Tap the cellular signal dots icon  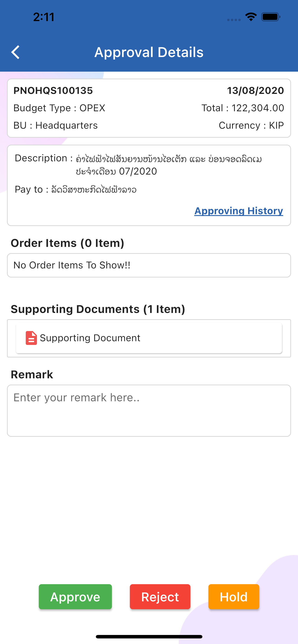click(x=234, y=20)
